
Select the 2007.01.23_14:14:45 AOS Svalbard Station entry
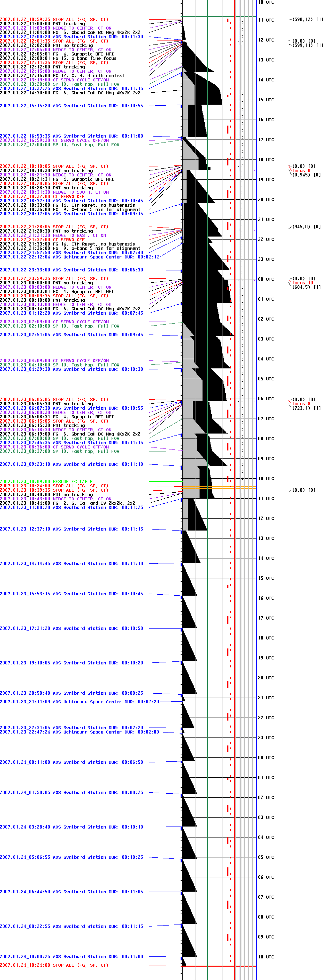[x=71, y=563]
